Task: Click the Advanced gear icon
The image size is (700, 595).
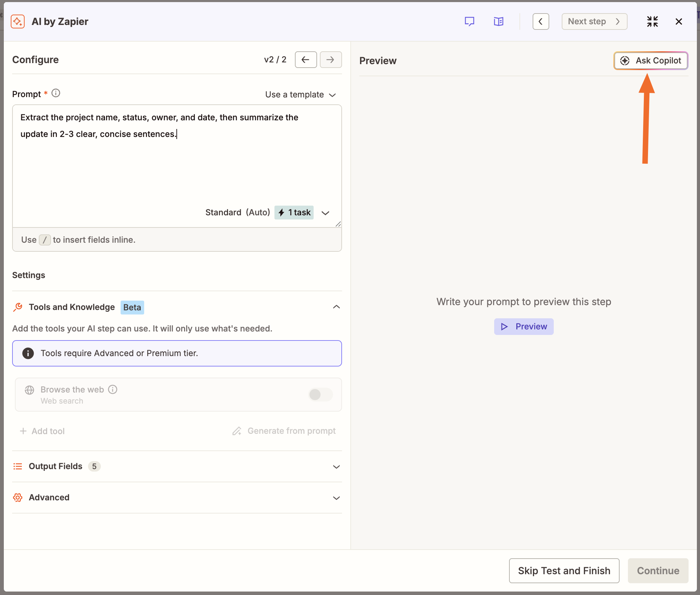Action: (x=18, y=498)
